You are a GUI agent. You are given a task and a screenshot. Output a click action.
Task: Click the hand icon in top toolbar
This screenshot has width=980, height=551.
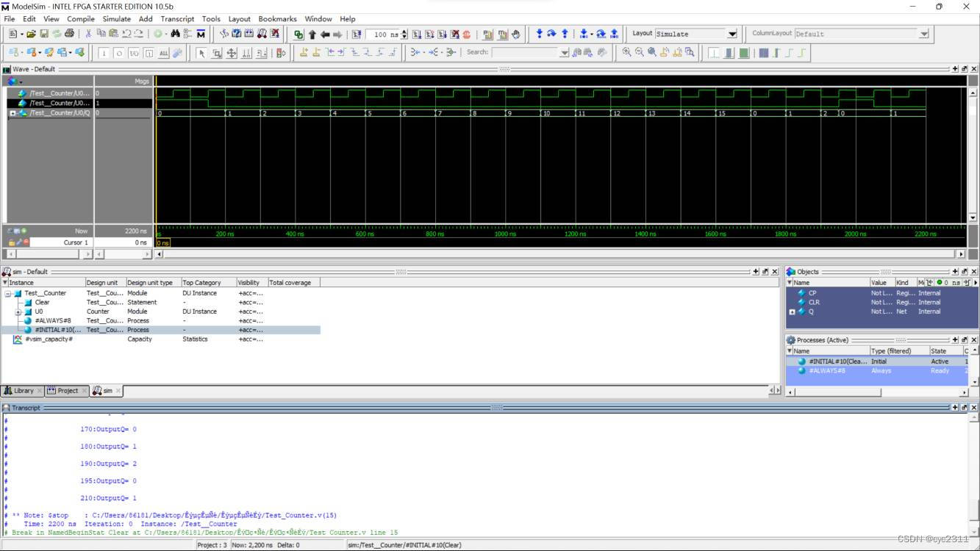coord(515,34)
